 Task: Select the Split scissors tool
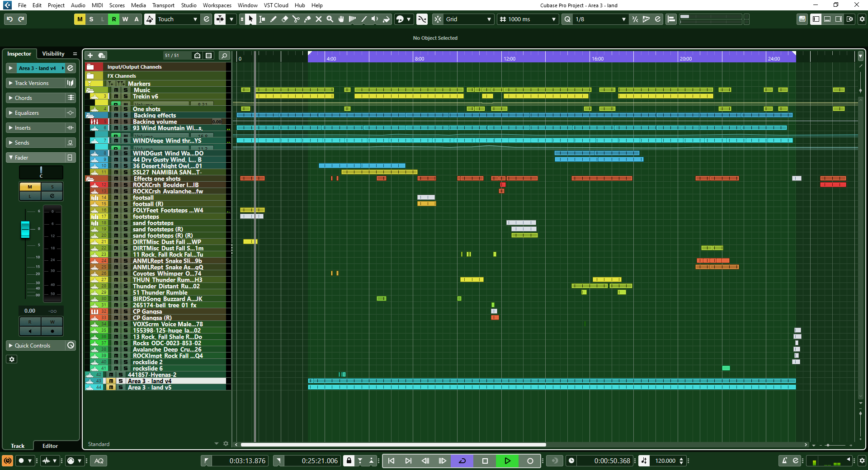[296, 19]
